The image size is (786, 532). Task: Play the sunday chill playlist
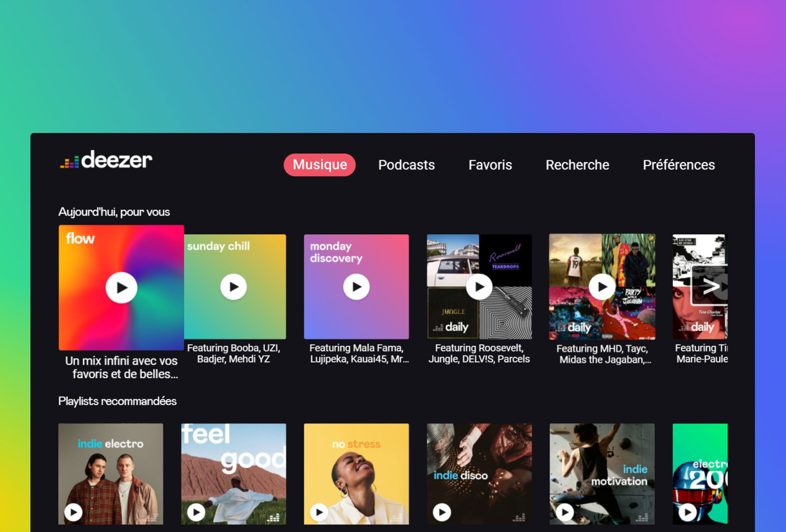(x=233, y=287)
